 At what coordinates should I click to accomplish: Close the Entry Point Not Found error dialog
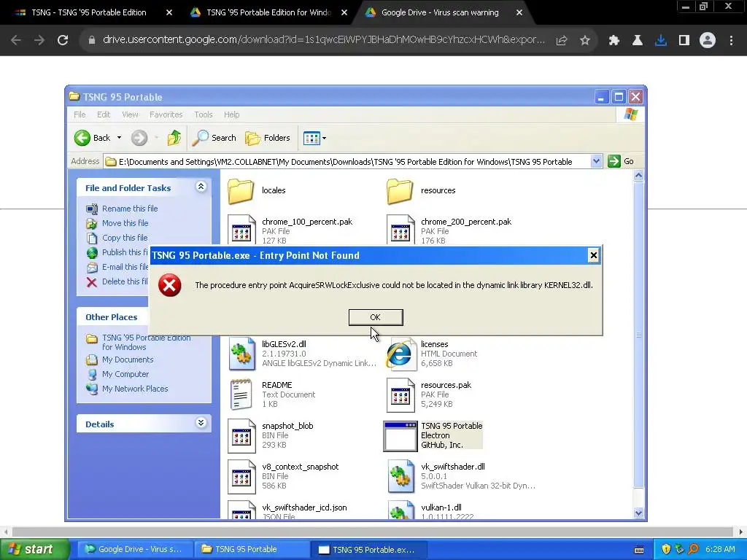click(x=593, y=255)
